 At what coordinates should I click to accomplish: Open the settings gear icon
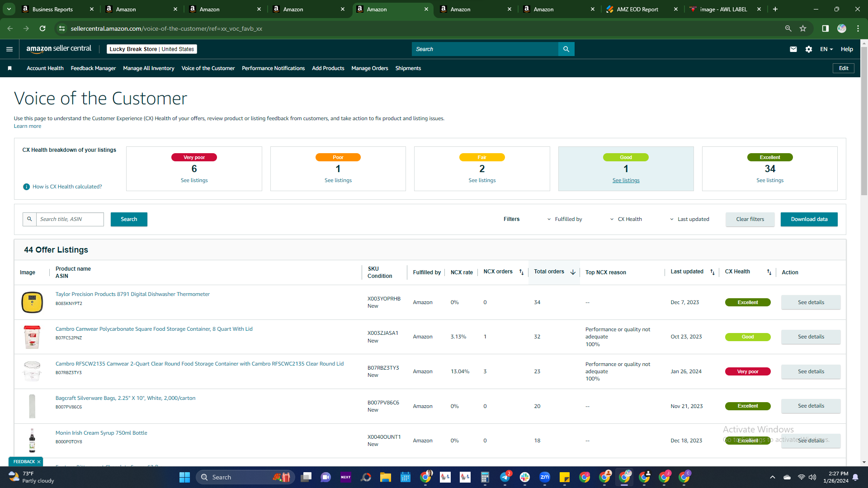[809, 49]
